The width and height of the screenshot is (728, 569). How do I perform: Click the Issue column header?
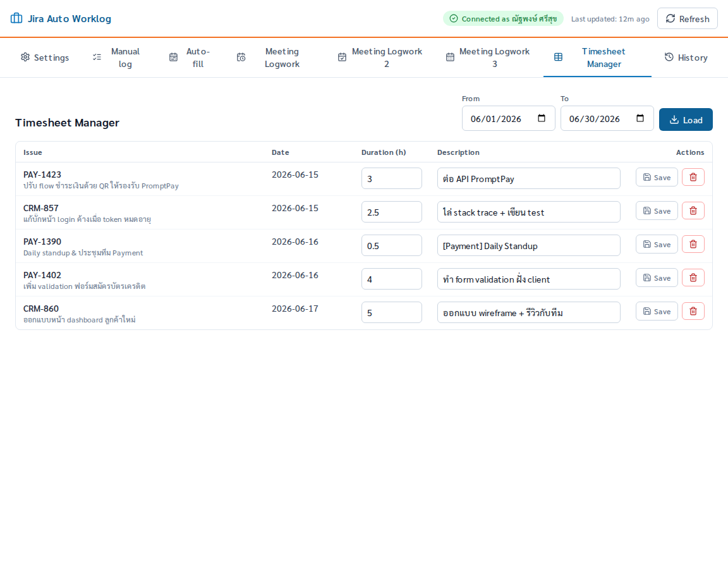coord(32,152)
